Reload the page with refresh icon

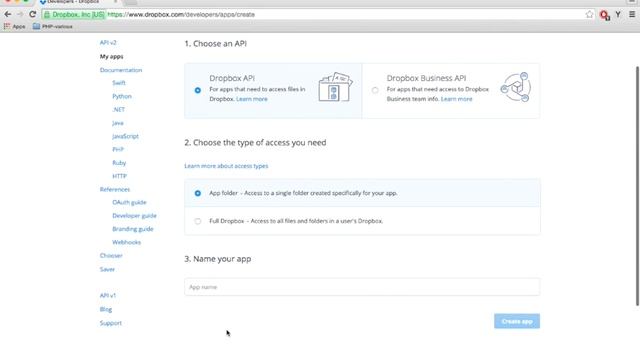(x=33, y=14)
